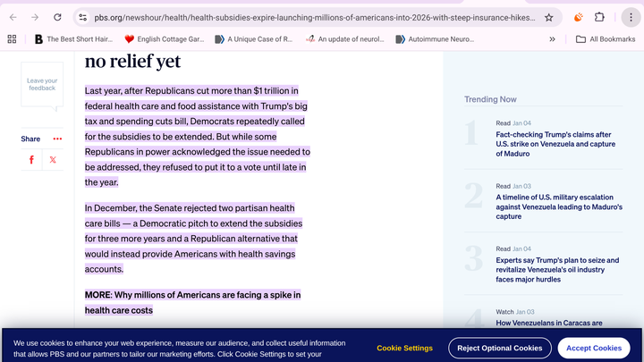Go back to the previous page
The width and height of the screenshot is (644, 362).
coord(13,17)
